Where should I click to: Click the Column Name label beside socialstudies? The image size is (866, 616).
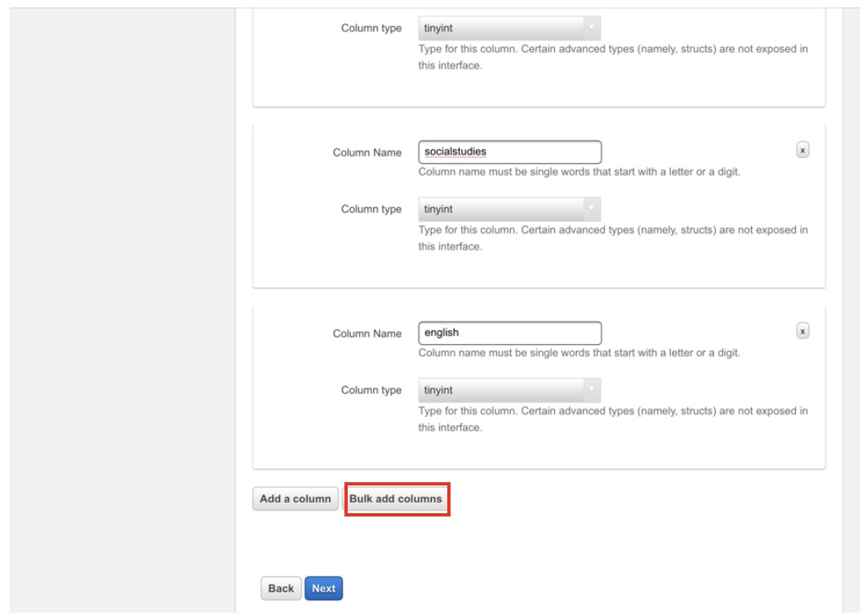point(367,153)
